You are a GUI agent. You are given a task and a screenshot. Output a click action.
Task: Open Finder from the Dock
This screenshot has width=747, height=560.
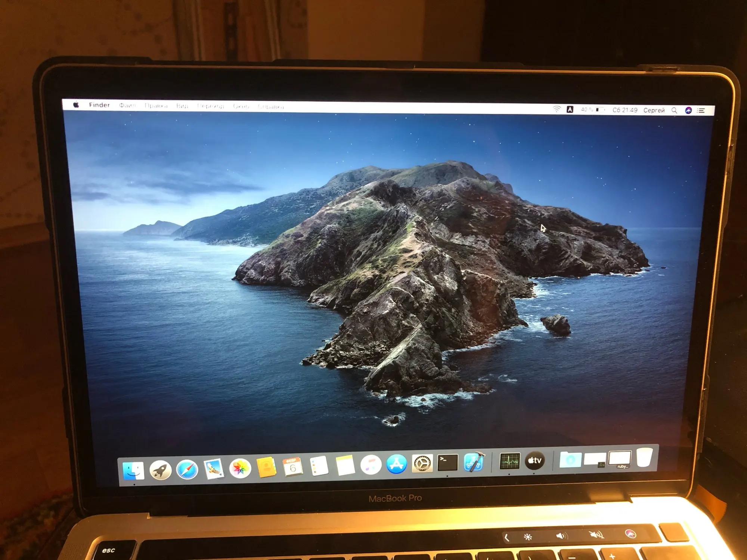click(x=133, y=470)
